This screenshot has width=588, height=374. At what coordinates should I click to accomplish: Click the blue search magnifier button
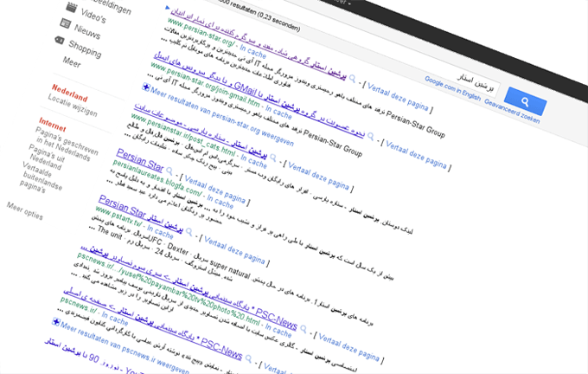pyautogui.click(x=525, y=101)
